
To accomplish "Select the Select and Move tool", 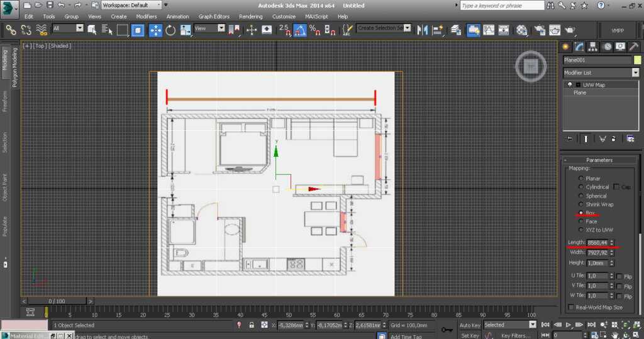I will click(155, 30).
